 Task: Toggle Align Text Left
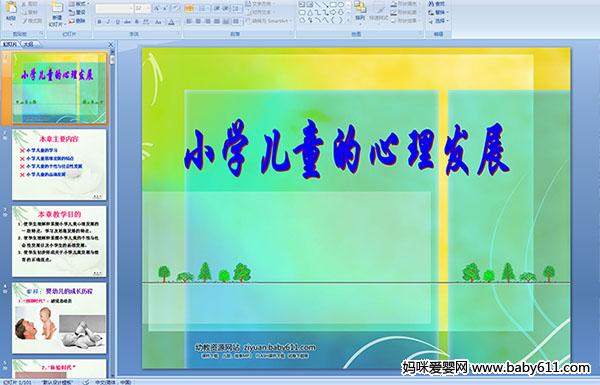pos(189,21)
